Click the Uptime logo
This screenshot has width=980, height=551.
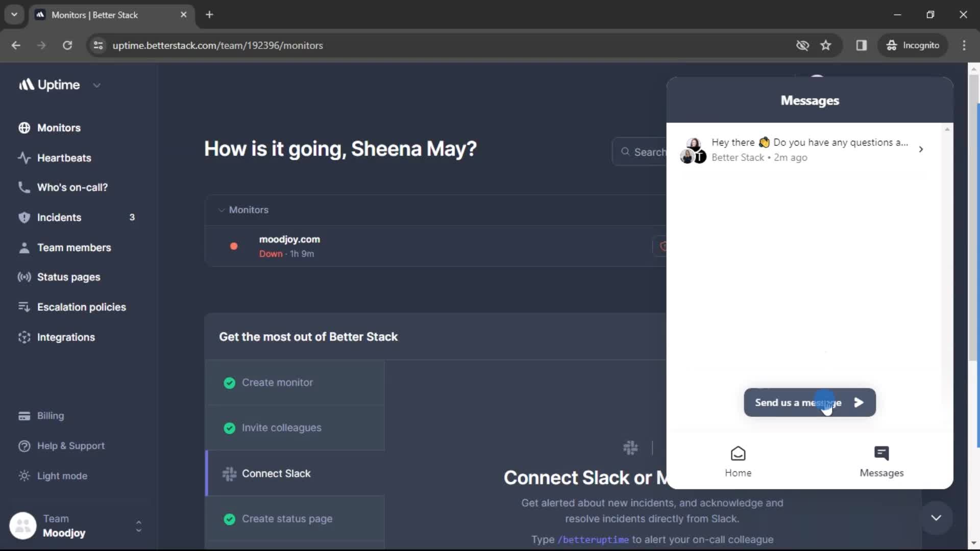click(50, 85)
